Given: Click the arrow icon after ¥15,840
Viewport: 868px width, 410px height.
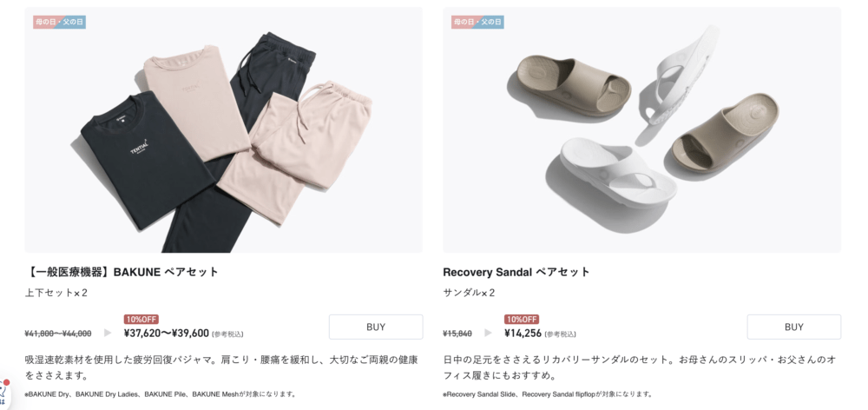Looking at the screenshot, I should click(x=488, y=333).
